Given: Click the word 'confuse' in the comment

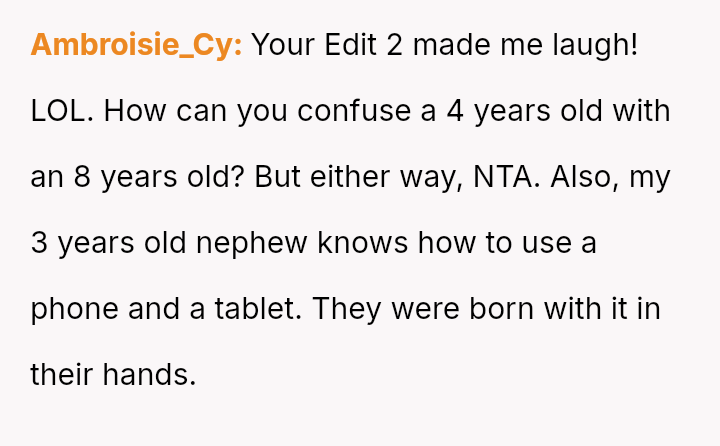Looking at the screenshot, I should click(x=354, y=111).
